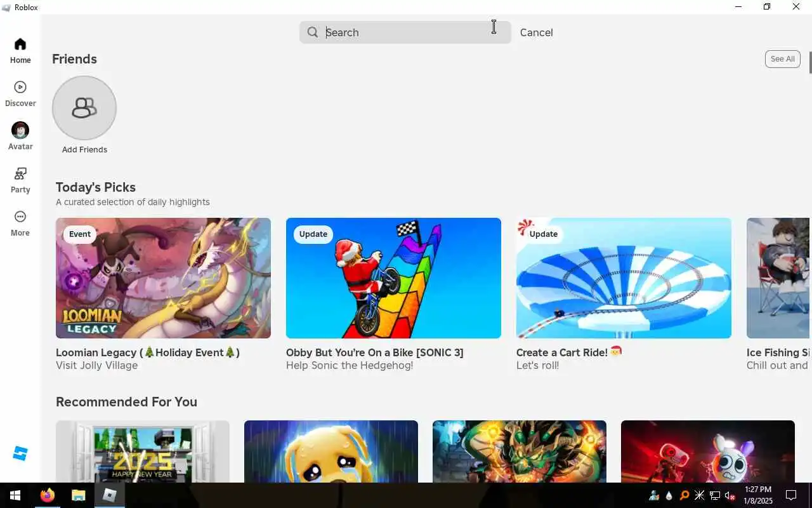Open the More menu in sidebar
812x508 pixels.
coord(20,224)
